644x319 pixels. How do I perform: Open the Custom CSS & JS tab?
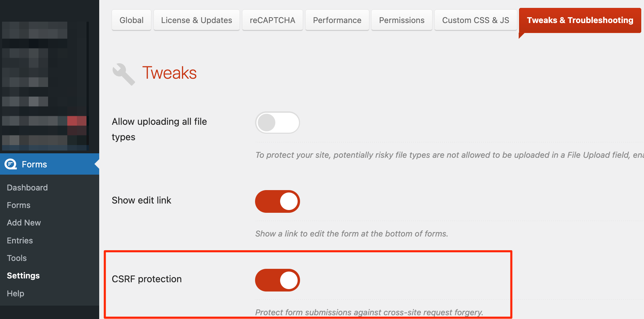pyautogui.click(x=475, y=20)
